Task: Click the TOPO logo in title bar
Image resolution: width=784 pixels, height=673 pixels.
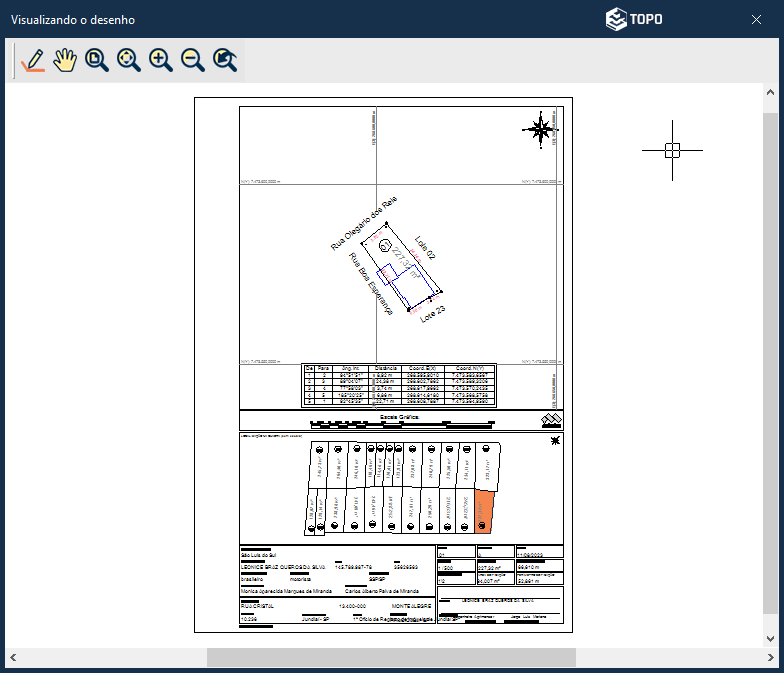Action: (634, 19)
